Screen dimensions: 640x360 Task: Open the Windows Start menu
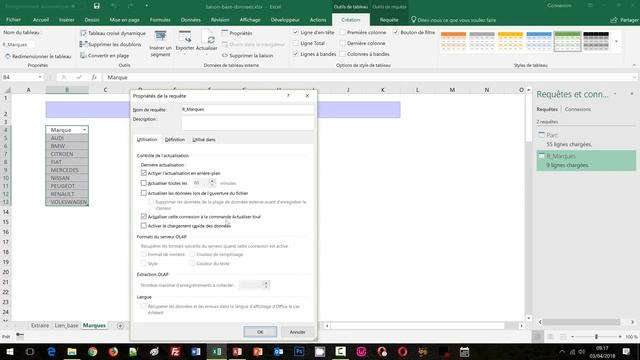(x=9, y=352)
